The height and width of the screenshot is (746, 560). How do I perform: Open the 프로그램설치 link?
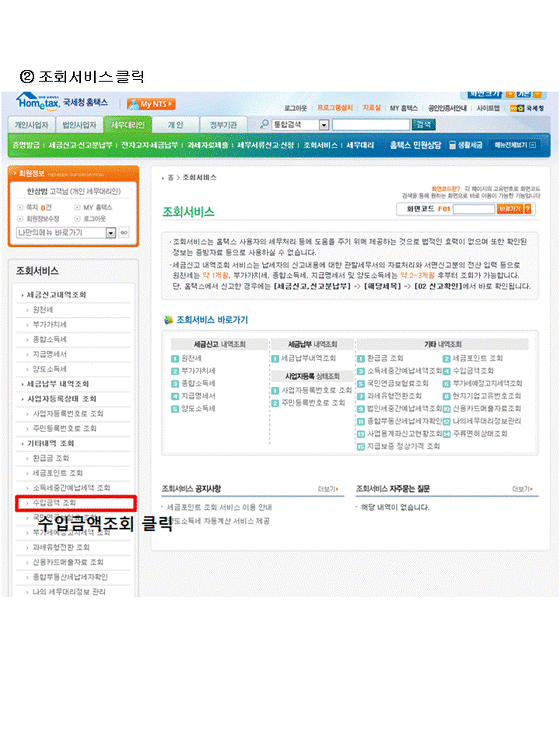click(335, 108)
